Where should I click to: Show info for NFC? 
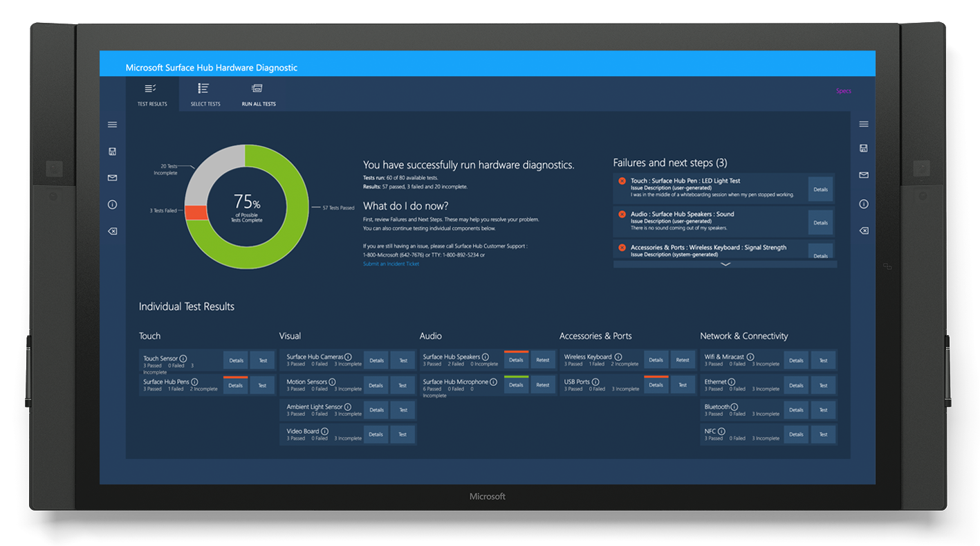pos(721,431)
